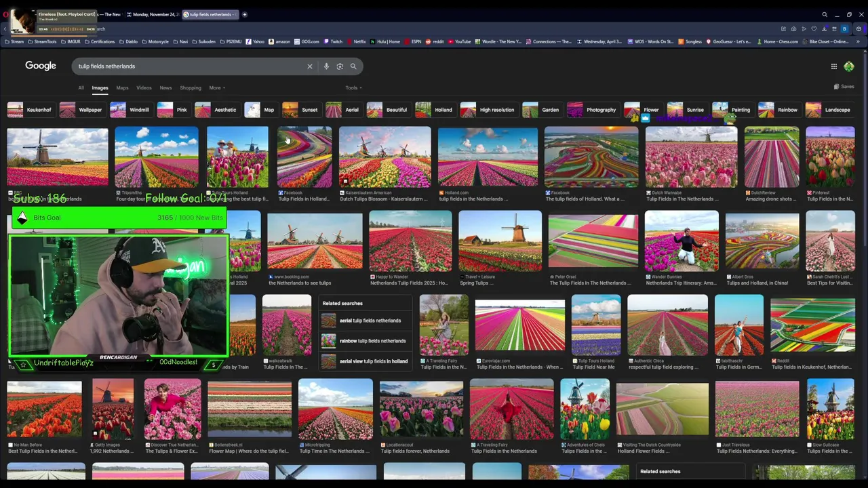Open the DutchReview amazing drone shots image

[x=772, y=157]
